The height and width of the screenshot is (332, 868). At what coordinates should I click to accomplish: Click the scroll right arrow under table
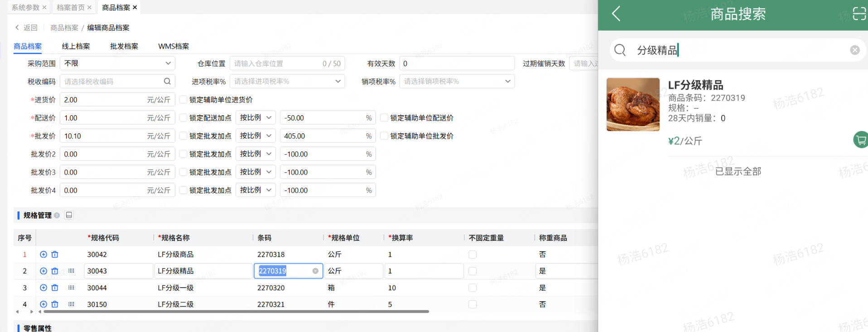[x=32, y=312]
